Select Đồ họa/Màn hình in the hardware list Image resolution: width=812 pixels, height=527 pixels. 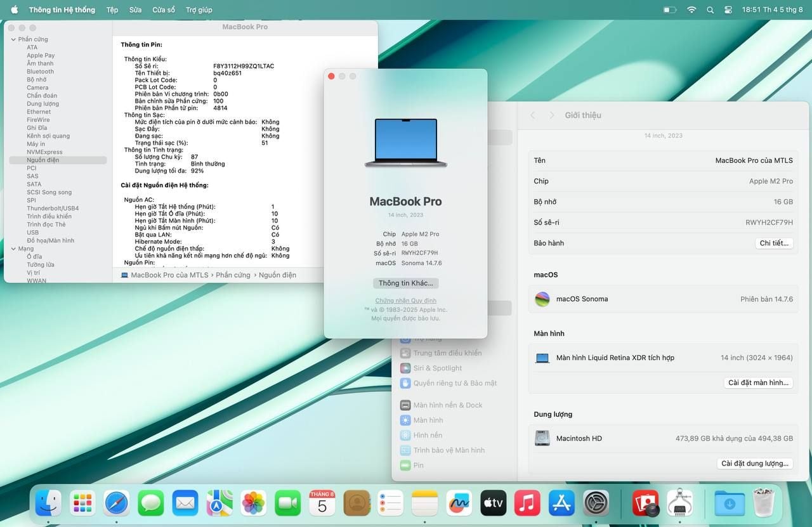tap(50, 240)
